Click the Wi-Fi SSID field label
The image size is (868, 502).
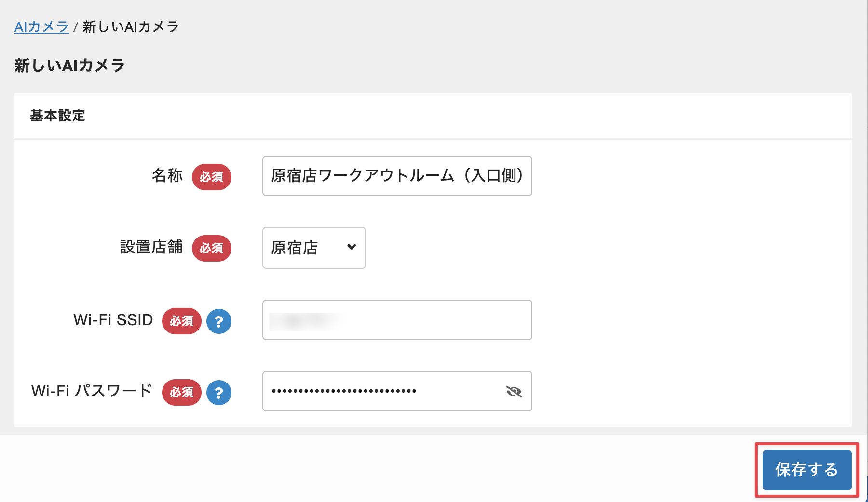(113, 320)
